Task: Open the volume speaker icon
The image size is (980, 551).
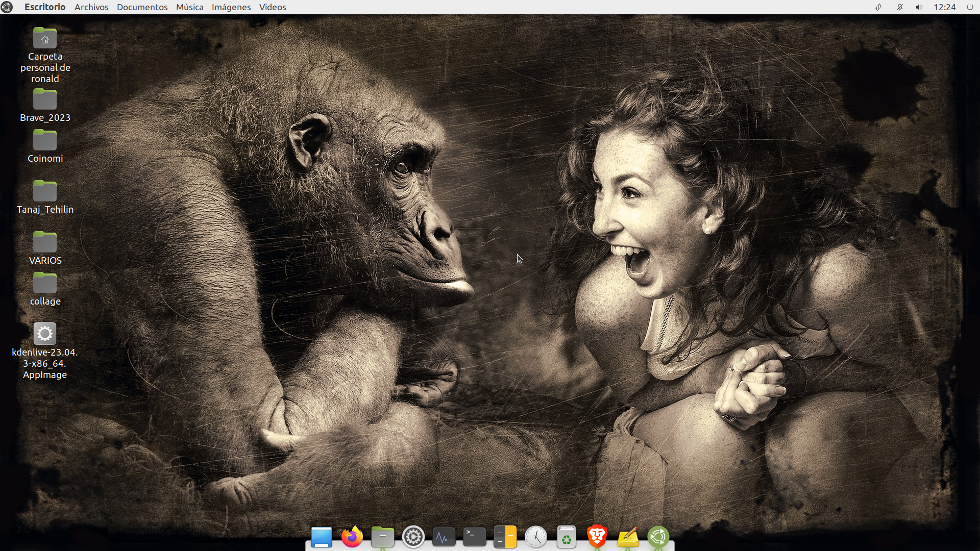Action: [x=919, y=7]
